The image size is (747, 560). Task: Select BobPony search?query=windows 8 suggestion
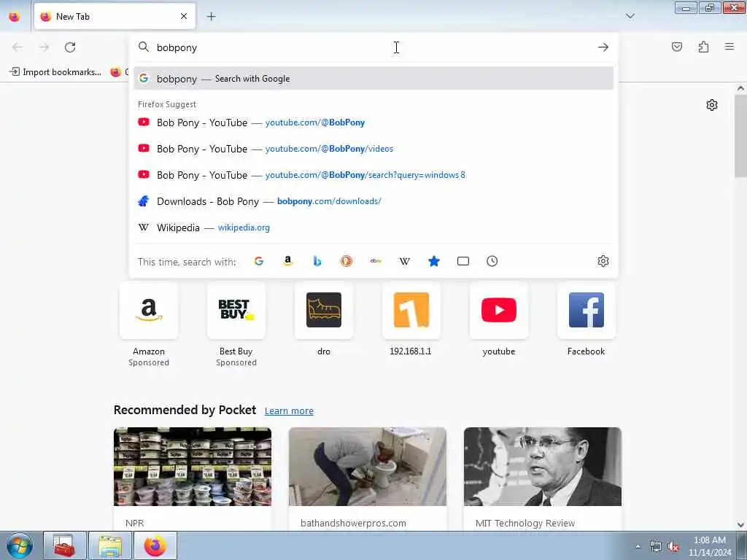373,175
